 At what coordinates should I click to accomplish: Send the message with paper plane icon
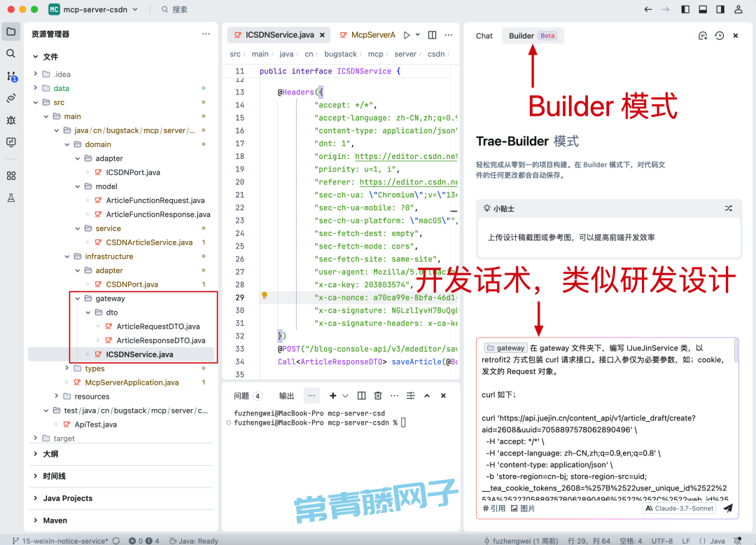click(x=728, y=508)
